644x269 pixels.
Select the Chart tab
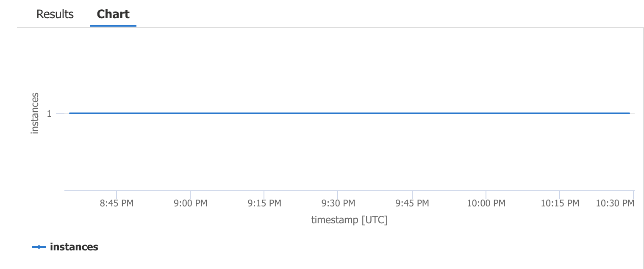point(113,14)
